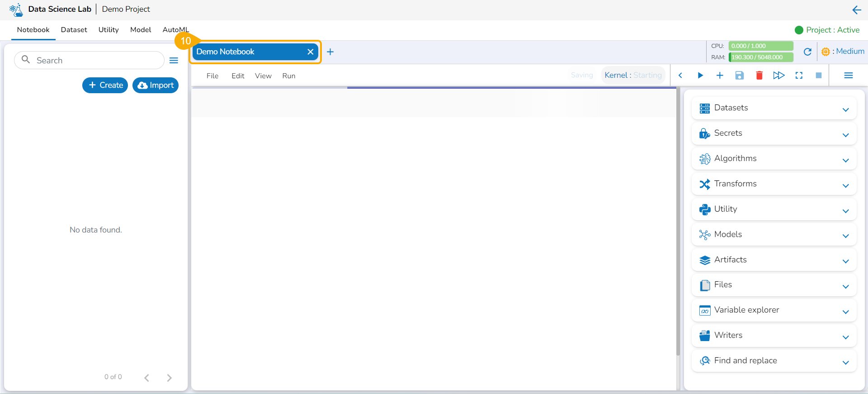Screen dimensions: 868x394
Task: Expand the Secrets section
Action: (846, 135)
